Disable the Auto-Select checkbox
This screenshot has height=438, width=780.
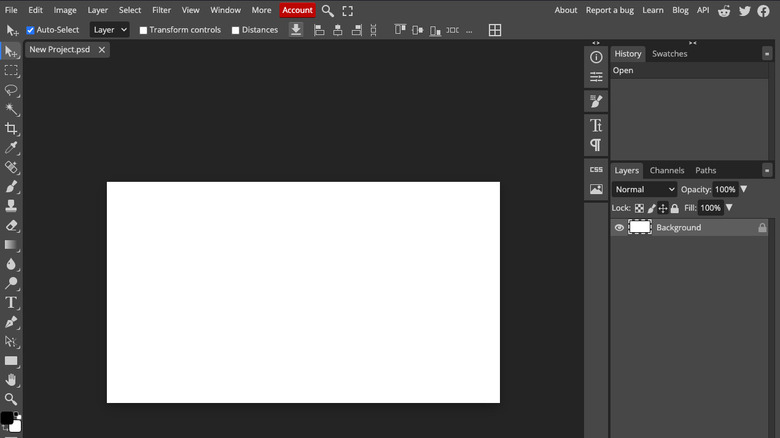pos(30,30)
